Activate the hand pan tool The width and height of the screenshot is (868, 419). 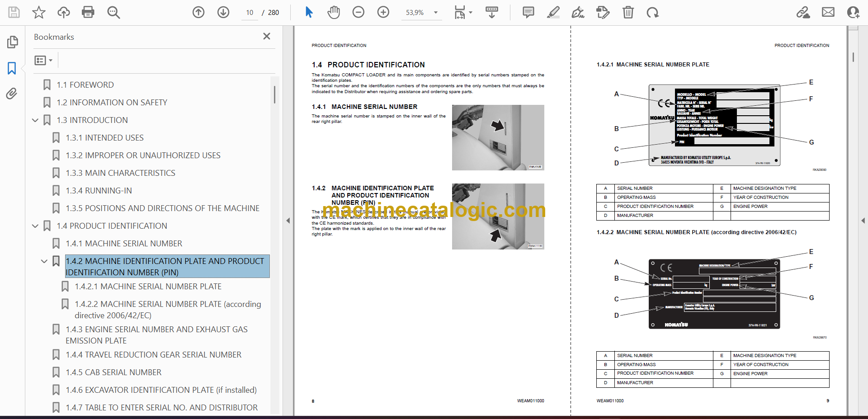click(x=334, y=12)
